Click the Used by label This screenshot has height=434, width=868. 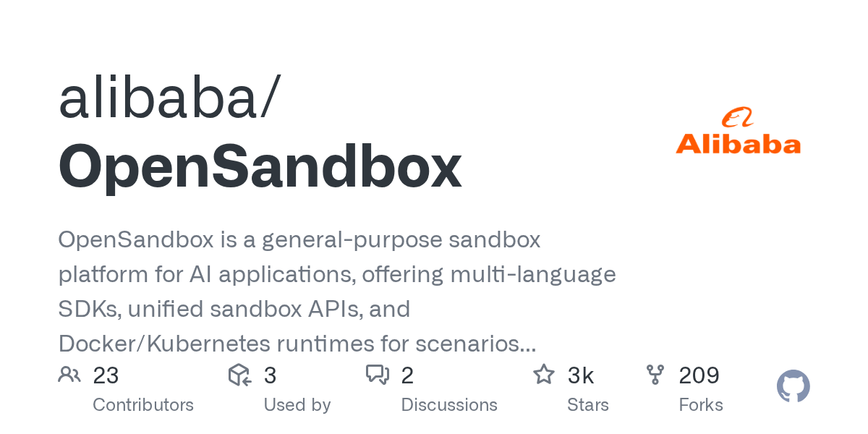click(297, 404)
